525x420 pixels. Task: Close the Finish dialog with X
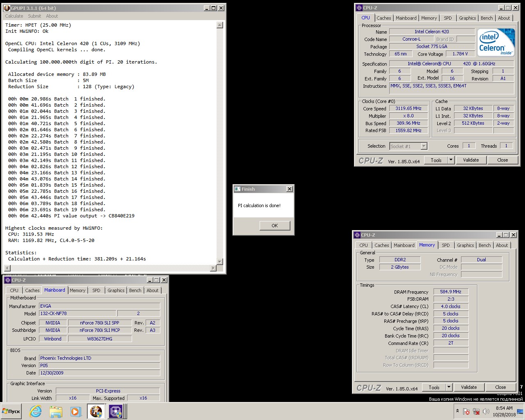290,189
